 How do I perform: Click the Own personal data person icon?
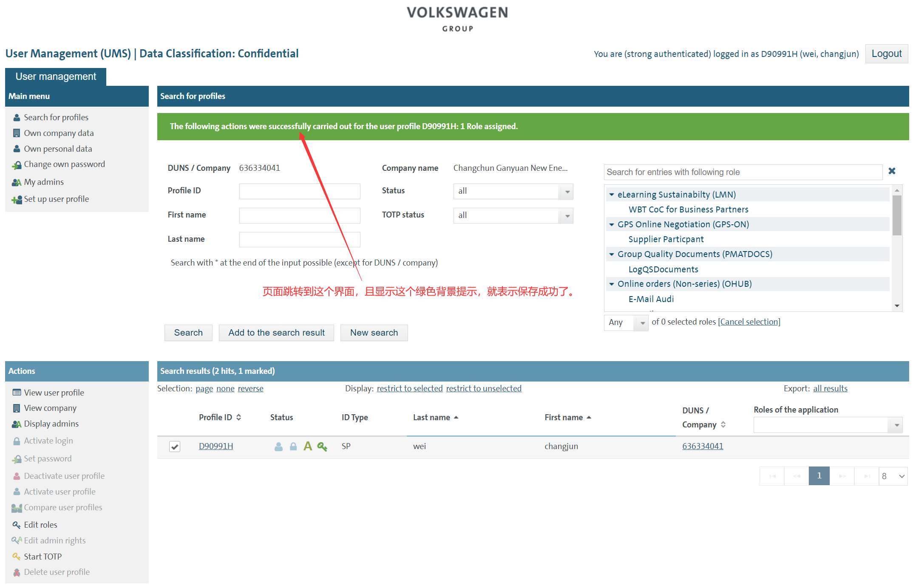pyautogui.click(x=17, y=149)
